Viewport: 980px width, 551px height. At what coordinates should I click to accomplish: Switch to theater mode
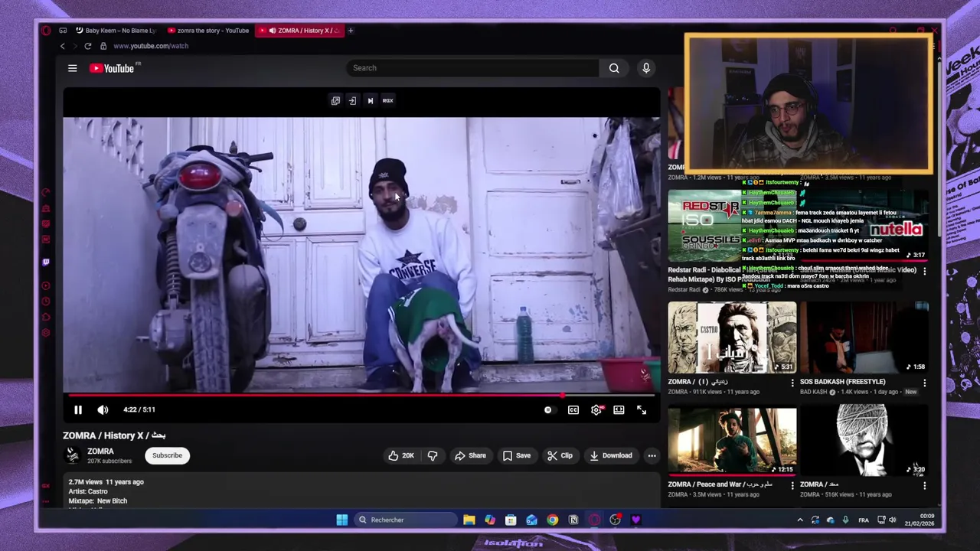click(x=619, y=410)
